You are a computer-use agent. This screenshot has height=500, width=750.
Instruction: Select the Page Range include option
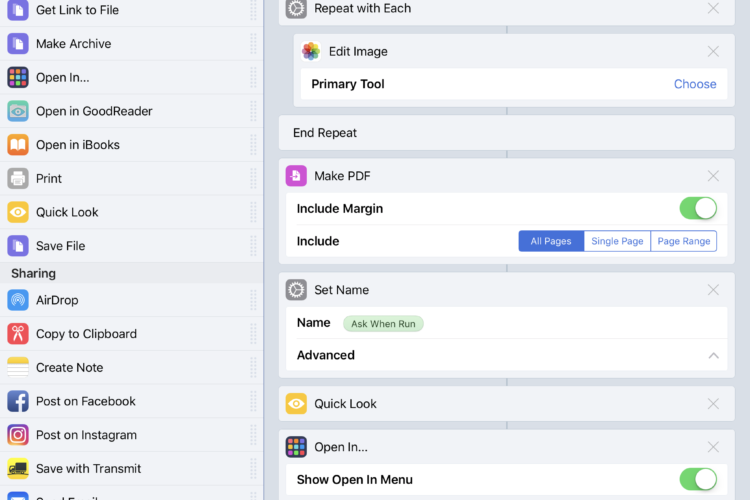pos(684,241)
